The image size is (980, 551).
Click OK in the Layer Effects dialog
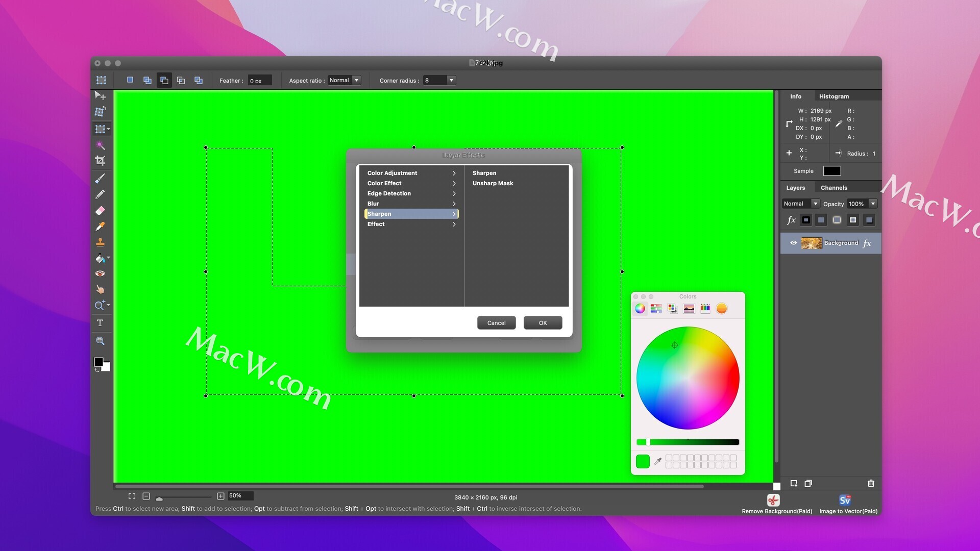pos(543,323)
